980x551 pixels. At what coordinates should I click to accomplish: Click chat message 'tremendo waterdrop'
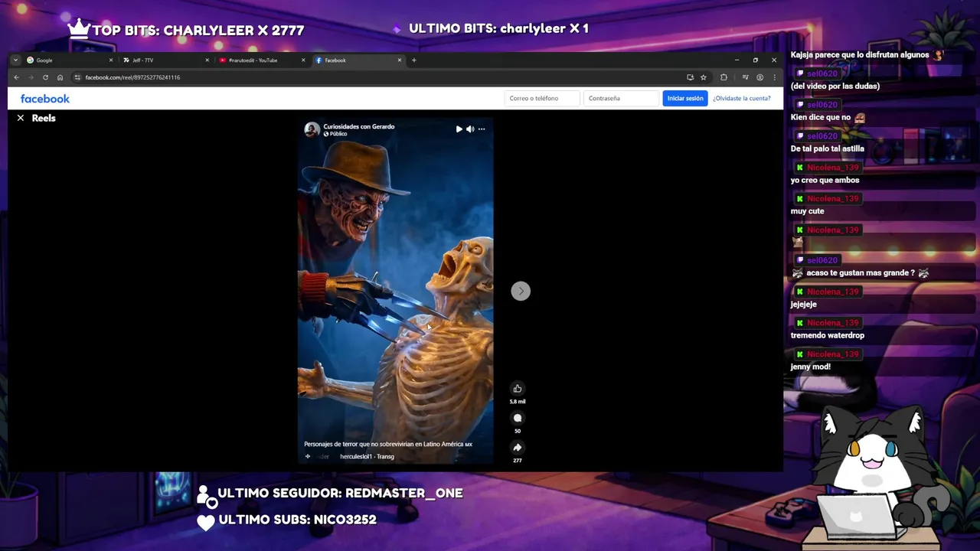pyautogui.click(x=827, y=335)
